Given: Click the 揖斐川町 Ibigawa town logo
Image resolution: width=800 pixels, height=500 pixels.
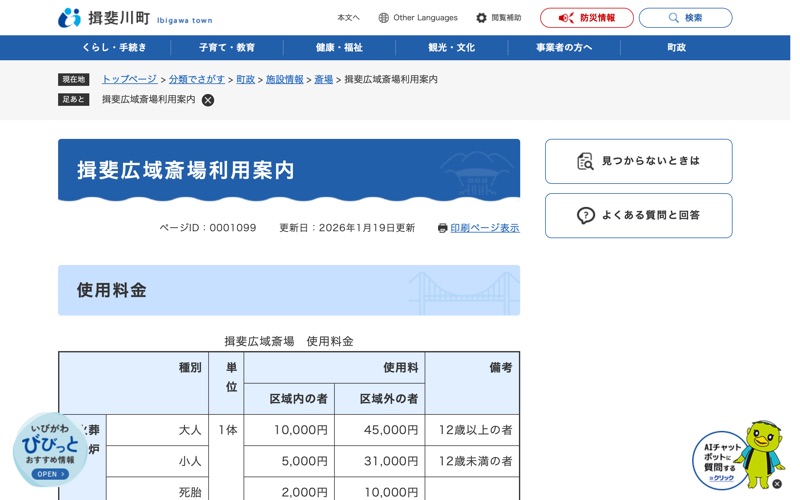Looking at the screenshot, I should click(x=135, y=18).
